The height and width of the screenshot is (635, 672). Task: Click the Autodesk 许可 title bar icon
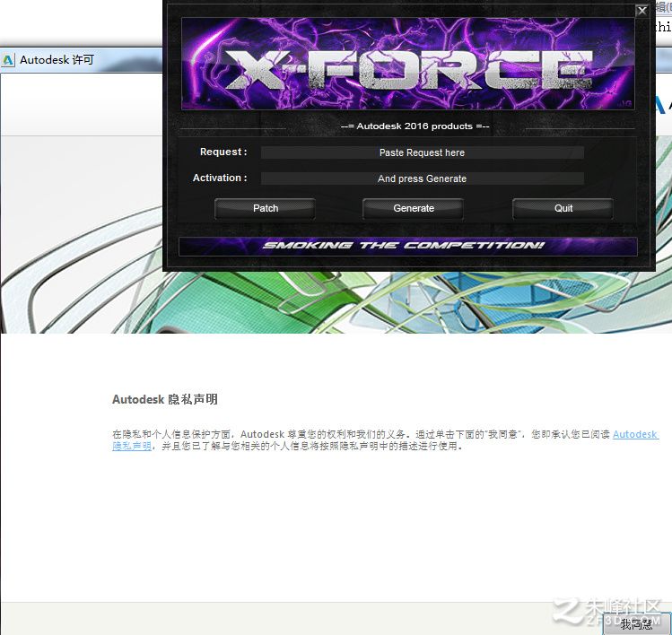tap(8, 60)
